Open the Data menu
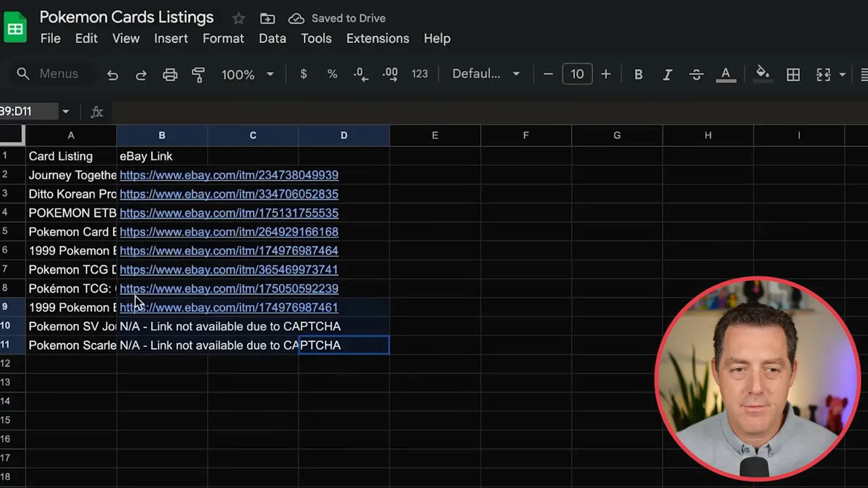 pos(272,38)
